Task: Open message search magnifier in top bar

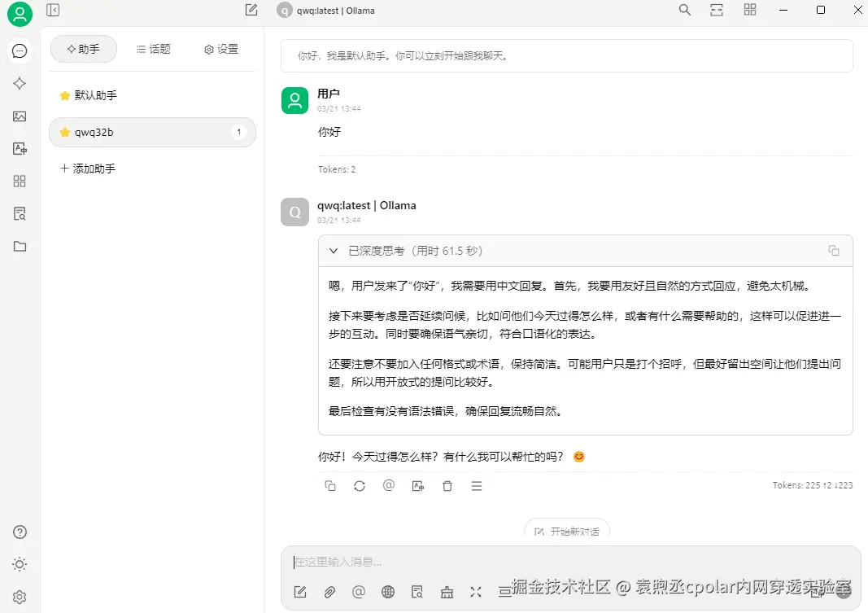Action: click(x=685, y=10)
